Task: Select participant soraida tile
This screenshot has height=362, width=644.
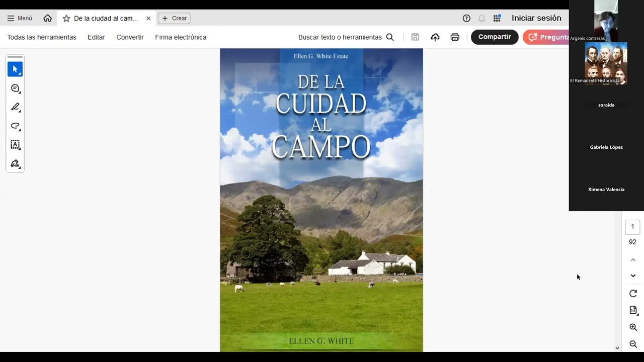Action: (606, 105)
